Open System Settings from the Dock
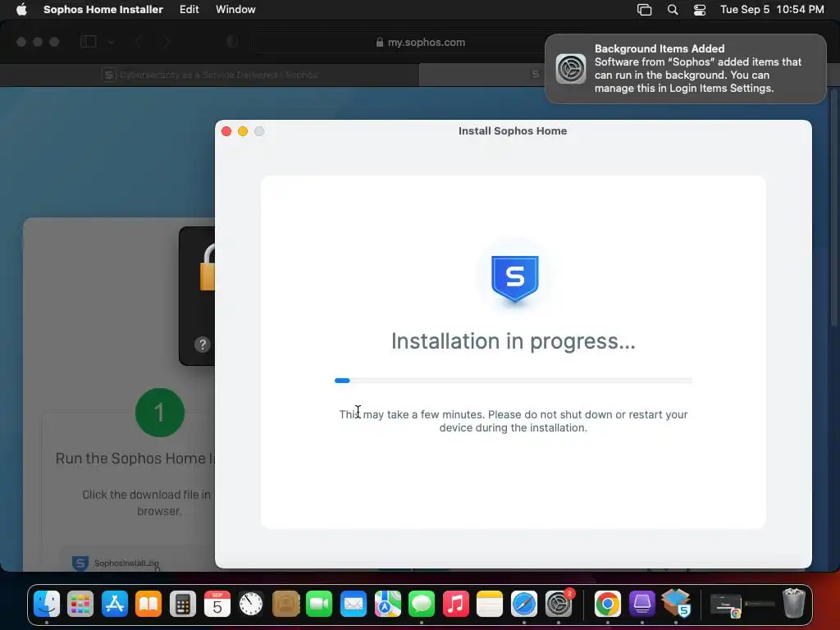 (x=558, y=604)
